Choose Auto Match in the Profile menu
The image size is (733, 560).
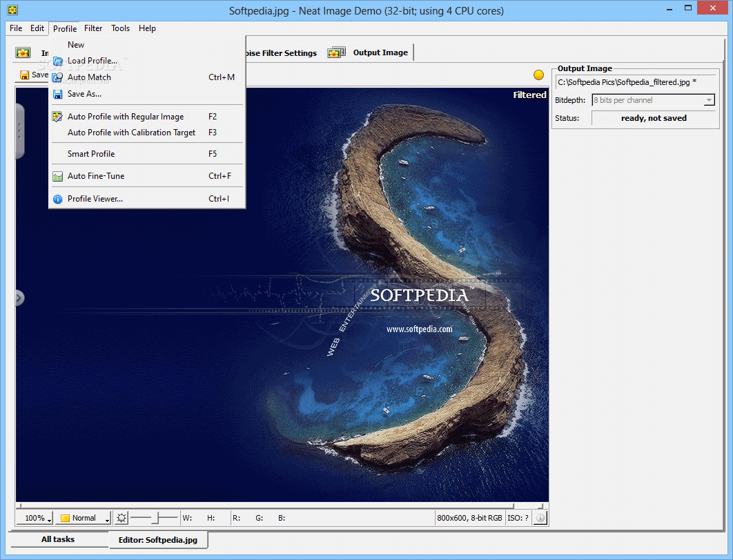[147, 77]
